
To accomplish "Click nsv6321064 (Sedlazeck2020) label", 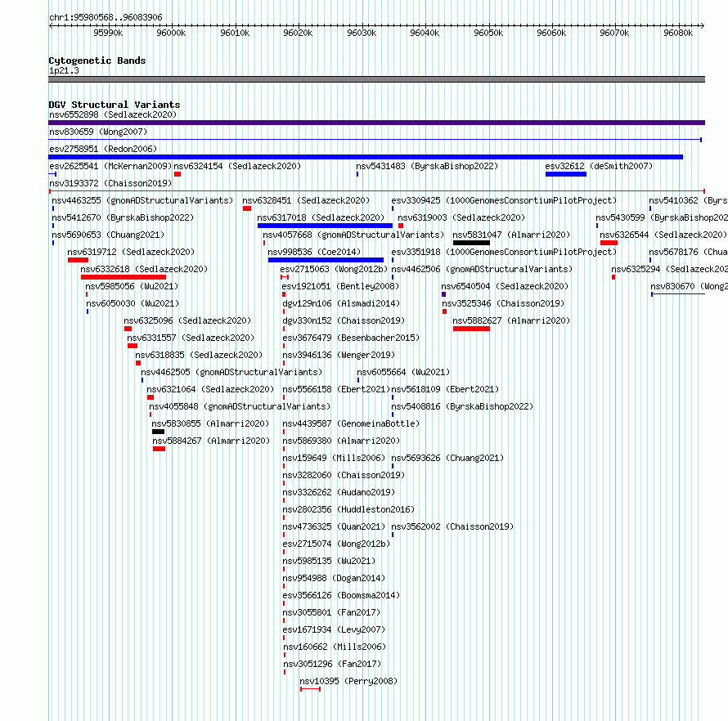I will (x=210, y=389).
